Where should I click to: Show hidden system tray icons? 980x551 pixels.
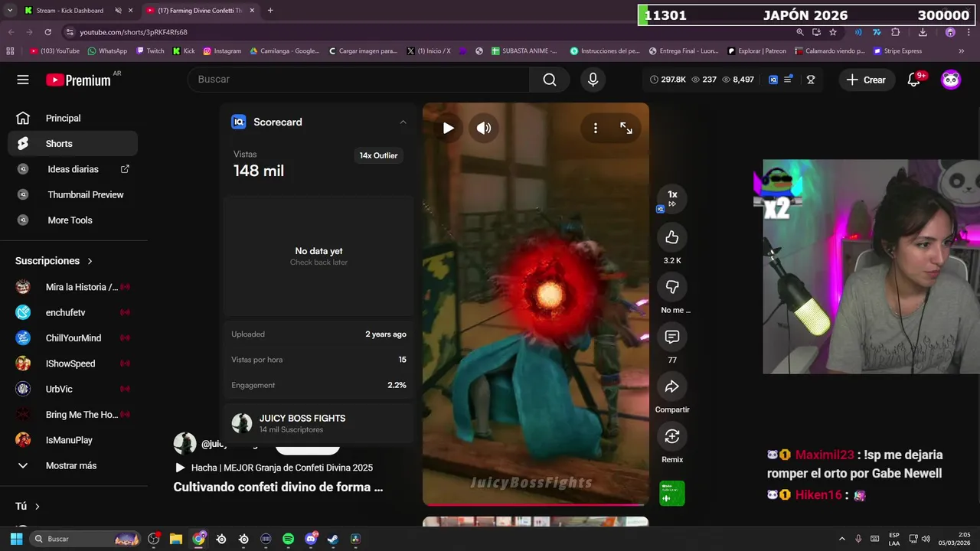point(842,539)
